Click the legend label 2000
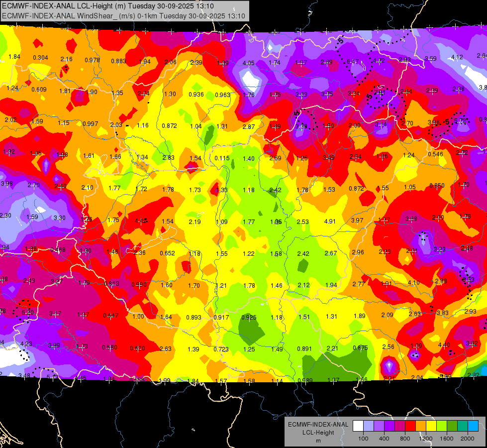This screenshot has height=448, width=487. (x=468, y=439)
